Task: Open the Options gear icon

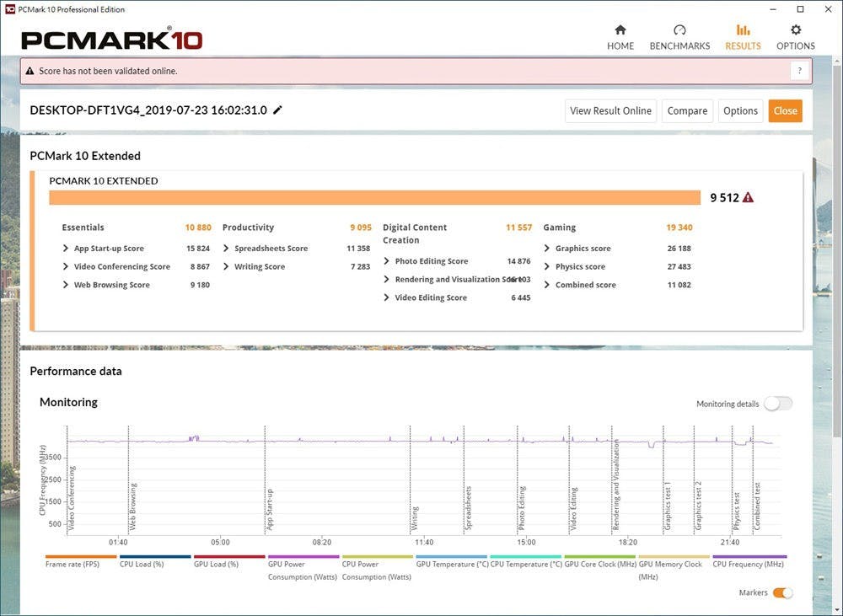Action: [795, 30]
